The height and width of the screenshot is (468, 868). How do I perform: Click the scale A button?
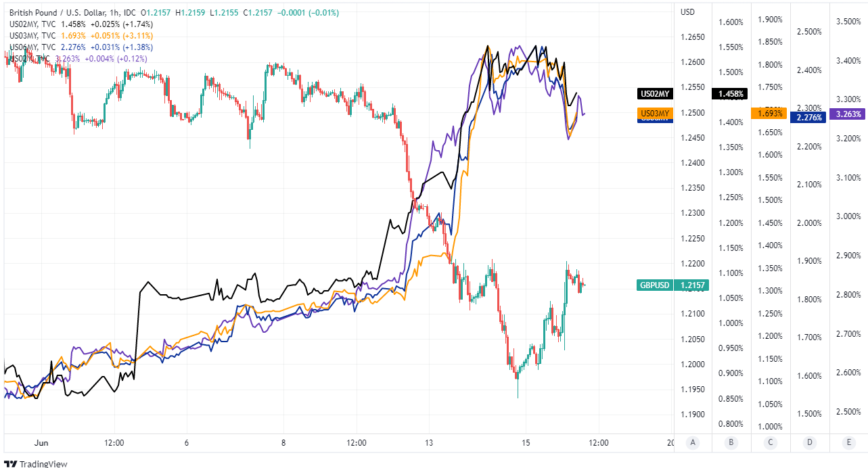pyautogui.click(x=692, y=443)
